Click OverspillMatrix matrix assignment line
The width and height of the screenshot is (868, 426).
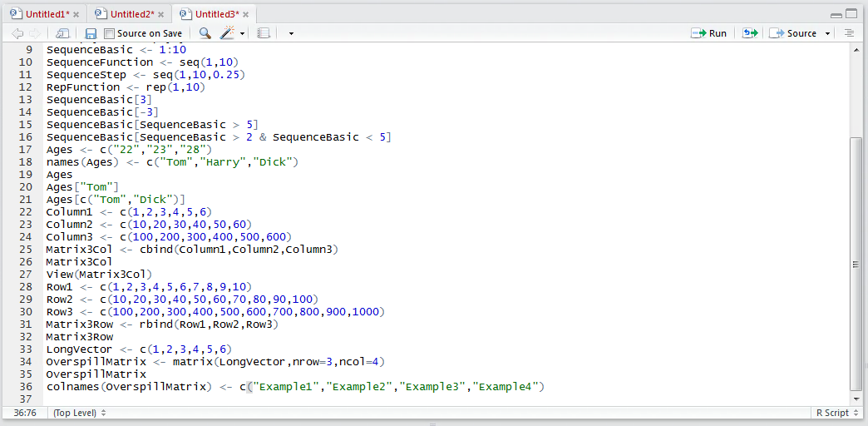pos(215,362)
